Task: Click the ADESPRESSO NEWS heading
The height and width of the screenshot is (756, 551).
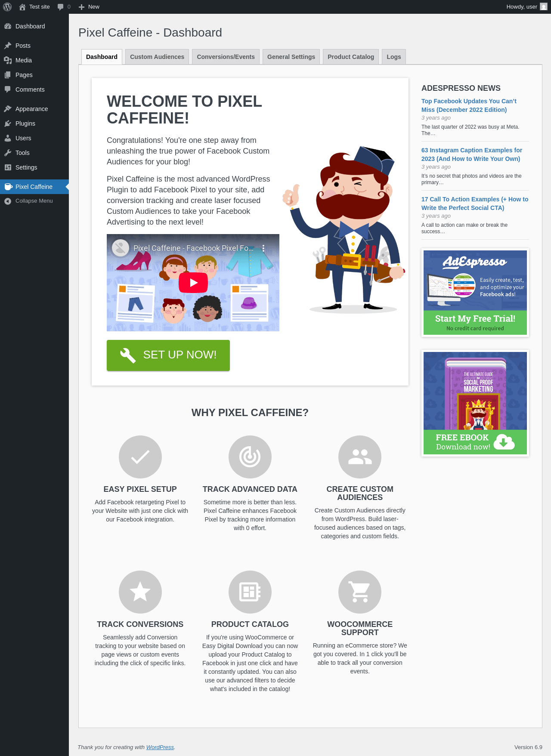Action: pos(461,88)
